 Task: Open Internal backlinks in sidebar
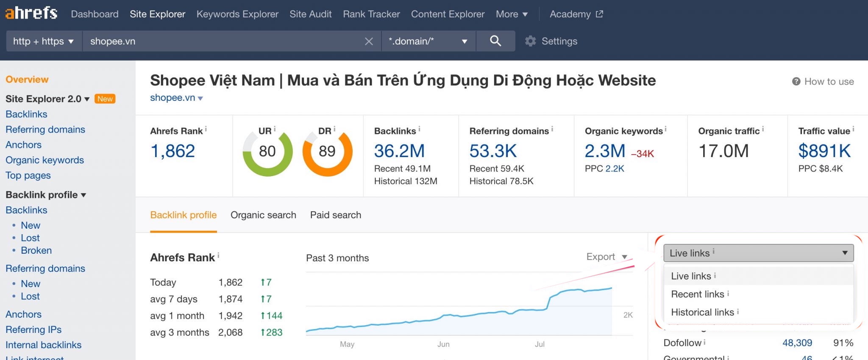pos(43,345)
